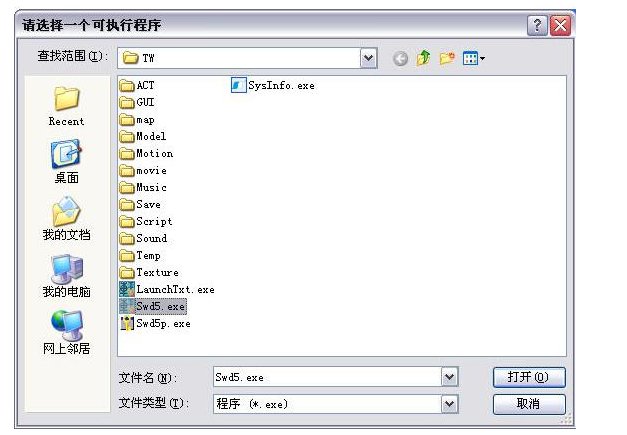Open 我的电脑 in the sidebar
The height and width of the screenshot is (435, 627).
[66, 275]
